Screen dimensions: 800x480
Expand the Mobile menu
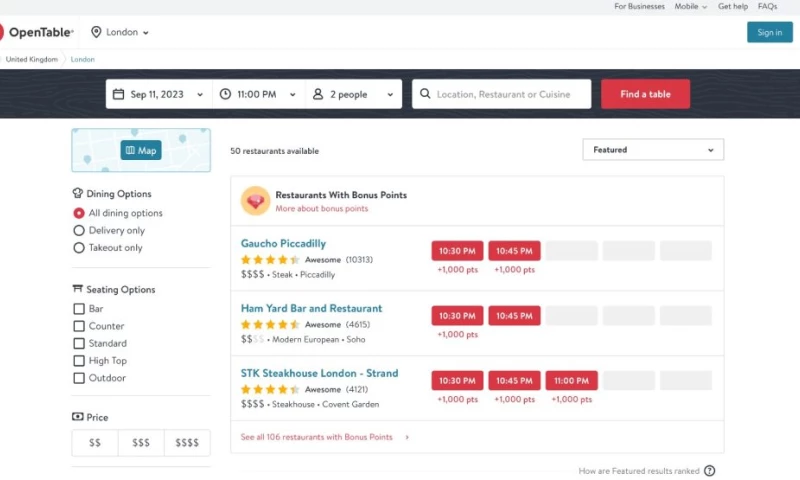(x=691, y=7)
